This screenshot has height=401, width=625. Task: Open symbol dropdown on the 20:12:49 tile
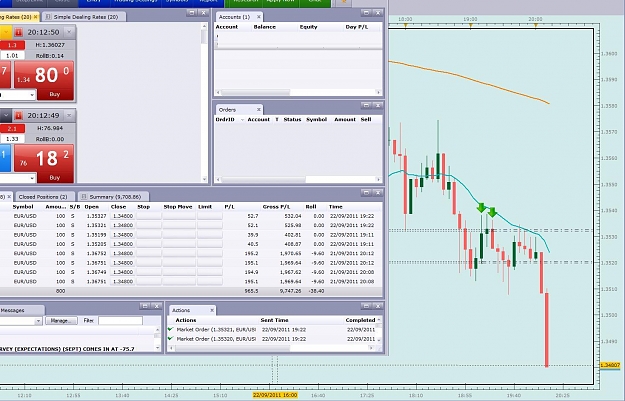[x=6, y=116]
